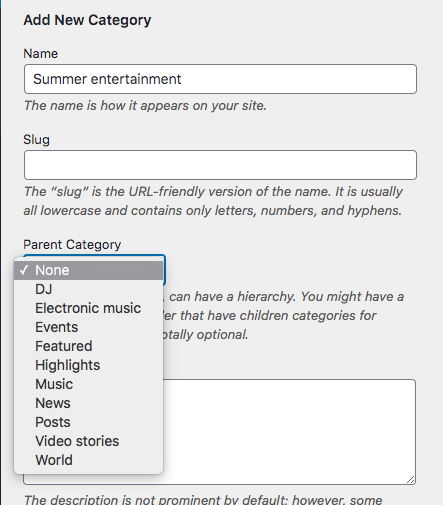The image size is (443, 505).
Task: Select Highlights as parent category
Action: pyautogui.click(x=89, y=365)
